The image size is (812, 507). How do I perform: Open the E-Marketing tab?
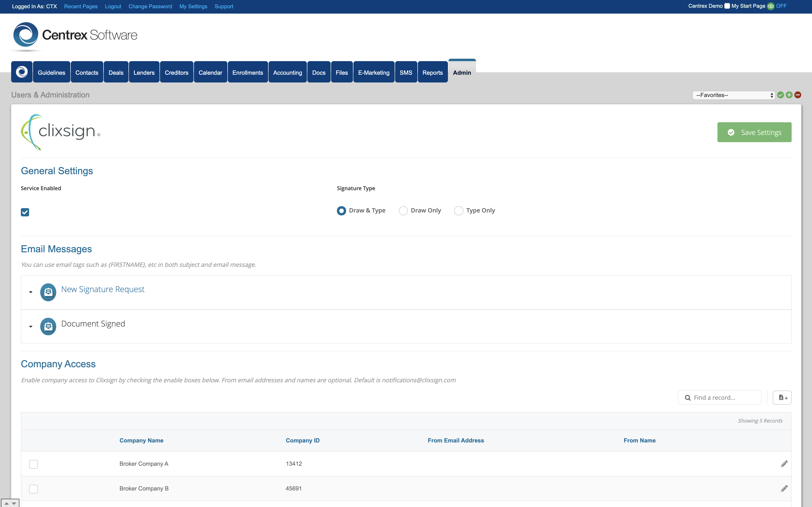[374, 72]
